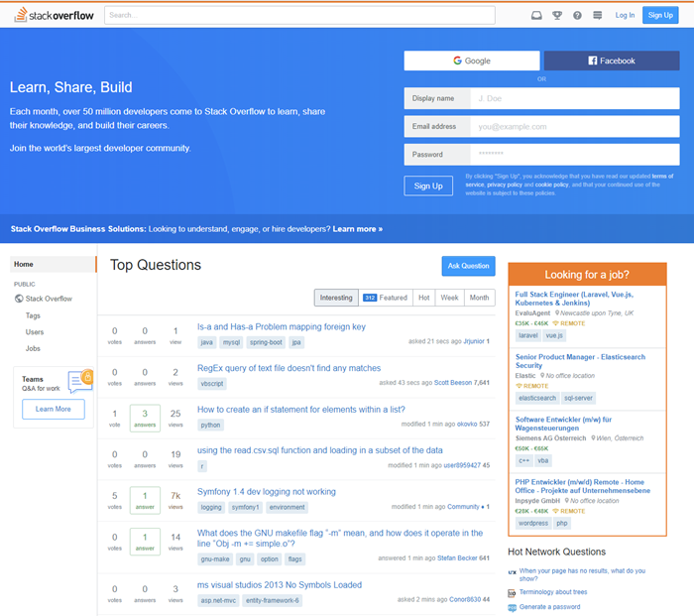The width and height of the screenshot is (694, 616).
Task: Open Home in left sidebar
Action: point(53,264)
